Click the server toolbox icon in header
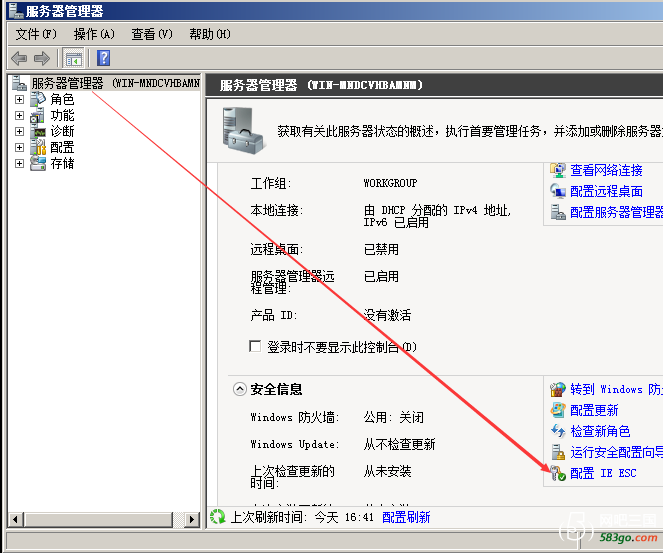 (242, 131)
